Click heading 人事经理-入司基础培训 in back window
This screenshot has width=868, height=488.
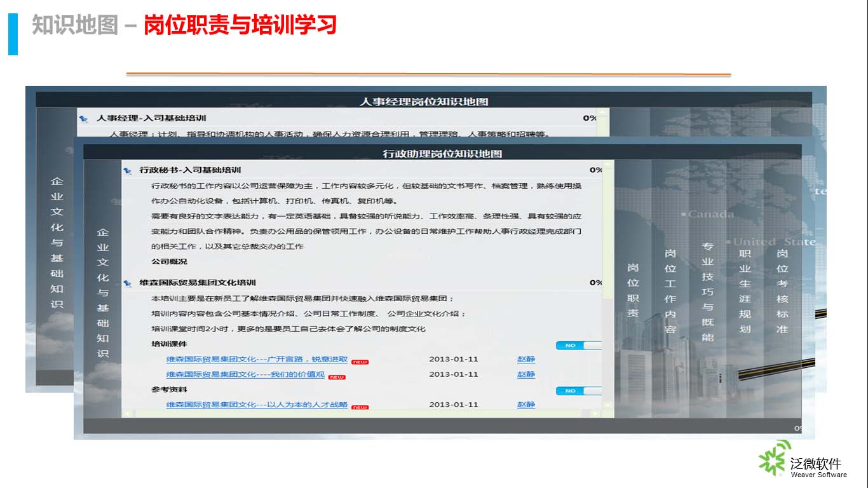pyautogui.click(x=151, y=118)
